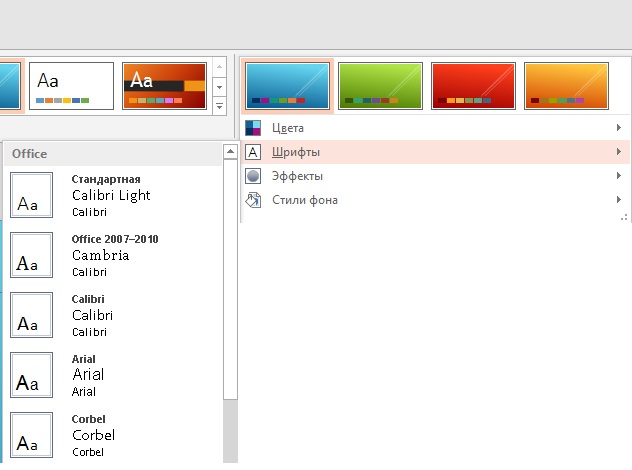Expand the Шрифты submenu arrow
Image resolution: width=632 pixels, height=470 pixels.
click(619, 152)
